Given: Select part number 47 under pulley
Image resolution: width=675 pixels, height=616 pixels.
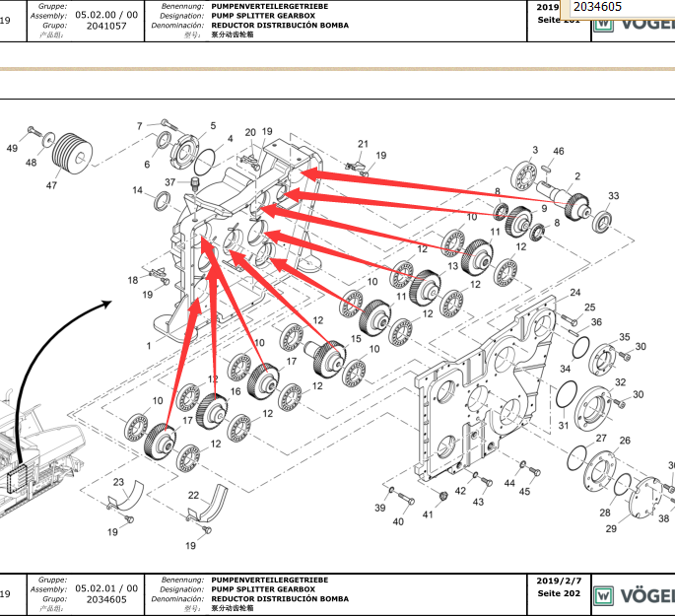Looking at the screenshot, I should 51,185.
